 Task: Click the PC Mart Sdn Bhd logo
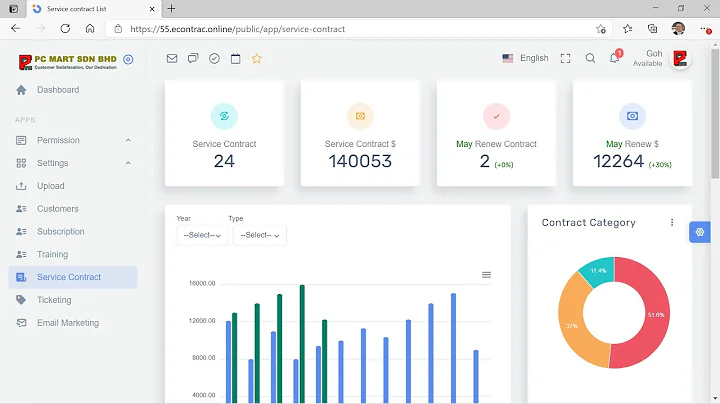(x=68, y=62)
